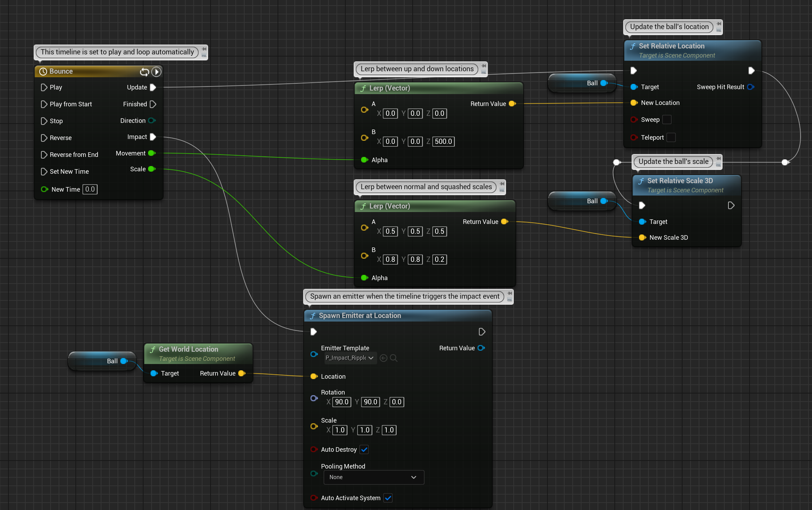Click the Set Relative Location node title

click(x=671, y=46)
